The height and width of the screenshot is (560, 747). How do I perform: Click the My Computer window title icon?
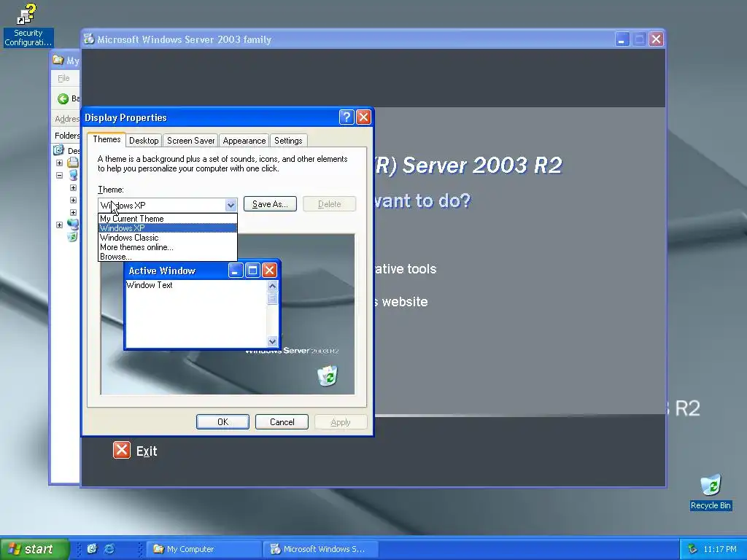click(x=58, y=60)
